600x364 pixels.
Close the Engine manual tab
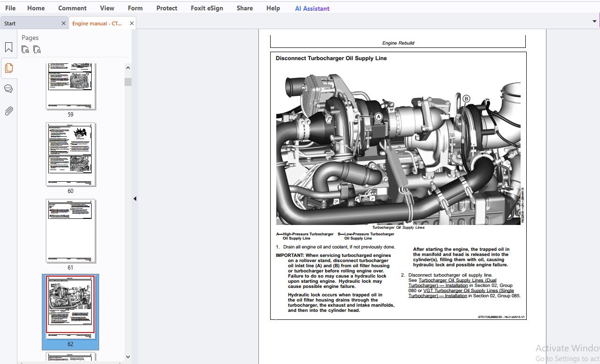(132, 23)
